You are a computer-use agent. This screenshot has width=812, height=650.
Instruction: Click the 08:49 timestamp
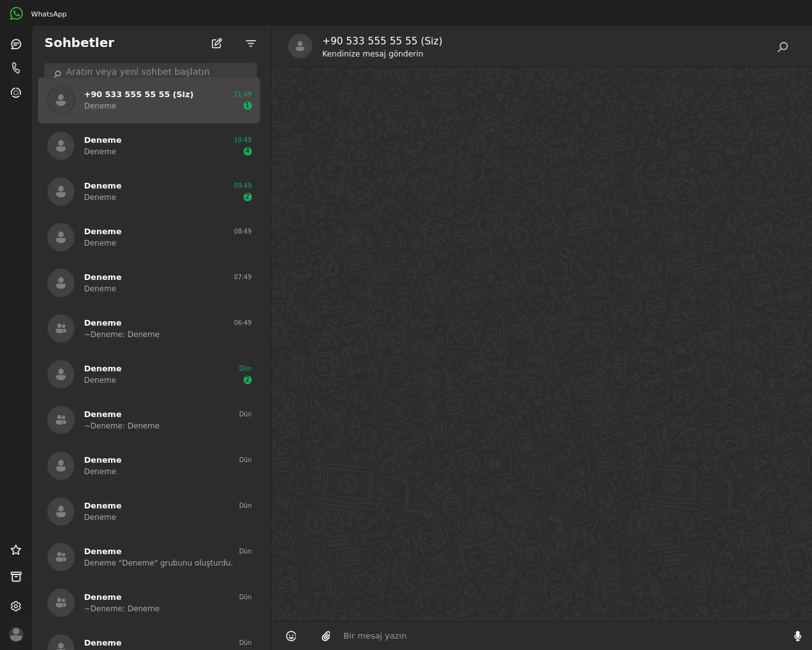point(242,231)
